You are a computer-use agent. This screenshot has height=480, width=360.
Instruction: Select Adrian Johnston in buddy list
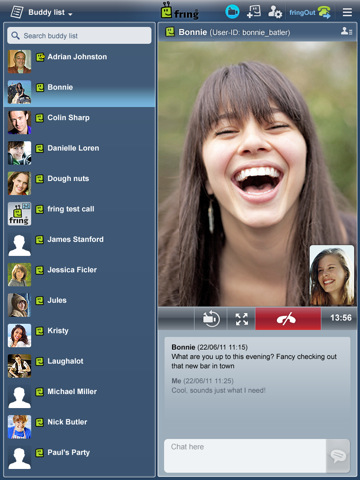click(79, 62)
